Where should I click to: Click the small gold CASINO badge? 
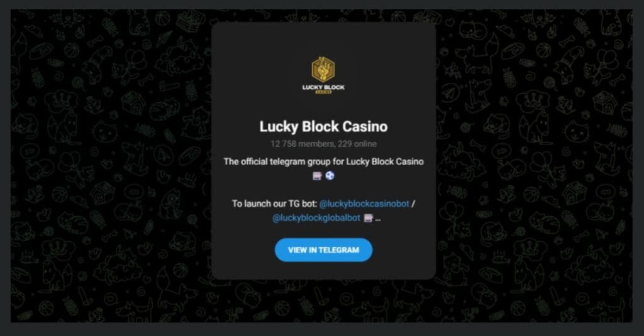click(x=323, y=92)
